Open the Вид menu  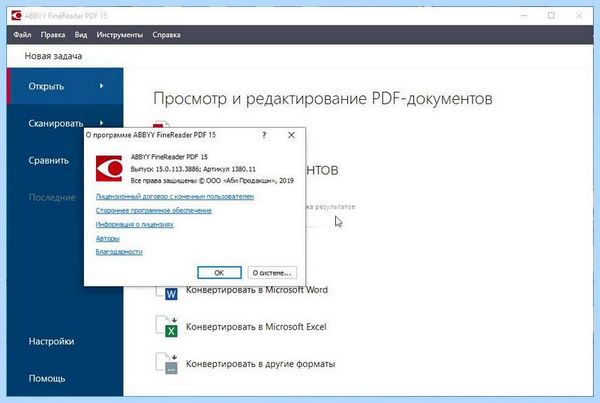(x=81, y=35)
